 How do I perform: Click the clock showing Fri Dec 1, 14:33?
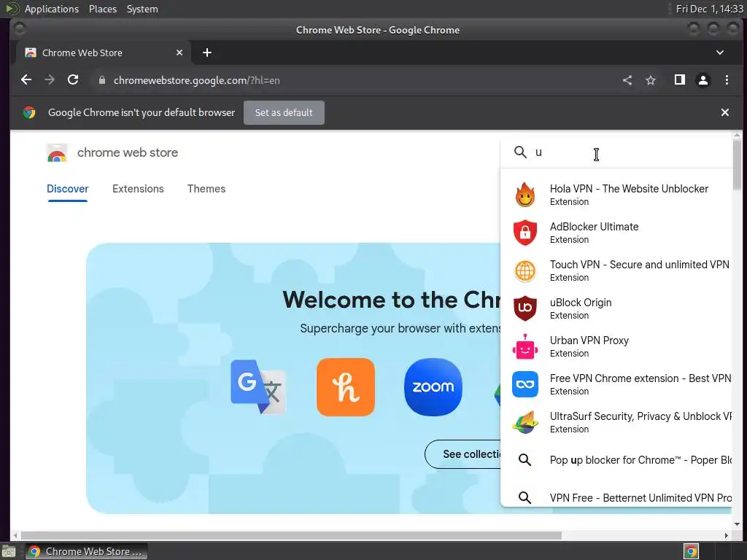[x=709, y=9]
